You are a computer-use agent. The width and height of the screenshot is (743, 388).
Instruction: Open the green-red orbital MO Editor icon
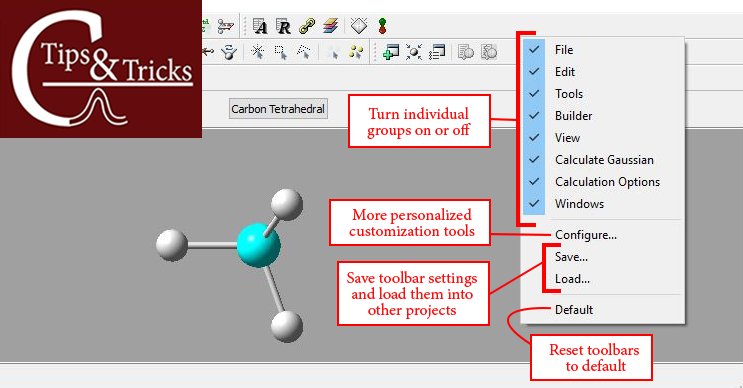pos(382,26)
